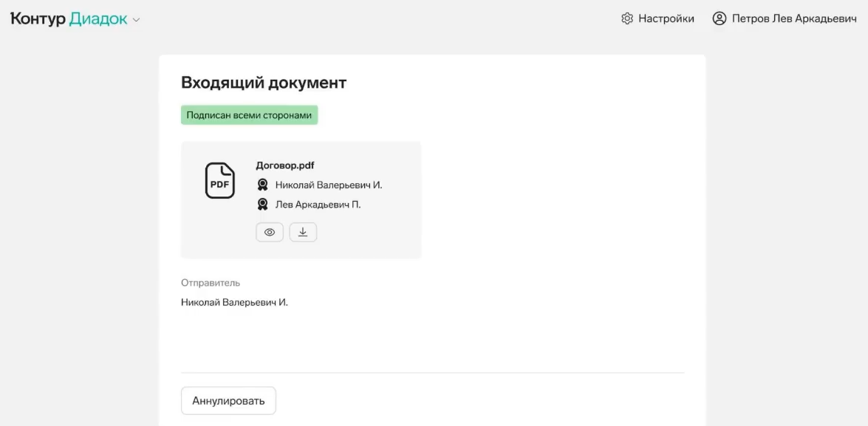Click the Контур logo text
The width and height of the screenshot is (868, 426).
[x=38, y=18]
